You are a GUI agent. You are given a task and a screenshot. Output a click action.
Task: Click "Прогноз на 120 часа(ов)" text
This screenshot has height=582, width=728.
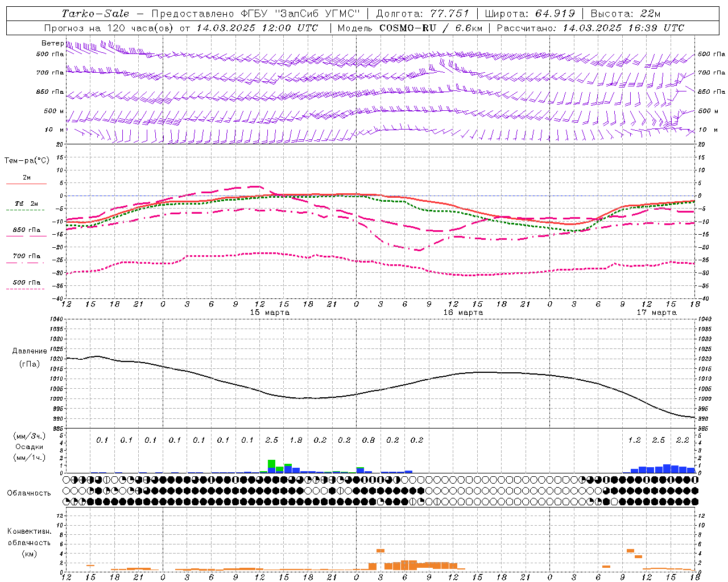coord(109,28)
